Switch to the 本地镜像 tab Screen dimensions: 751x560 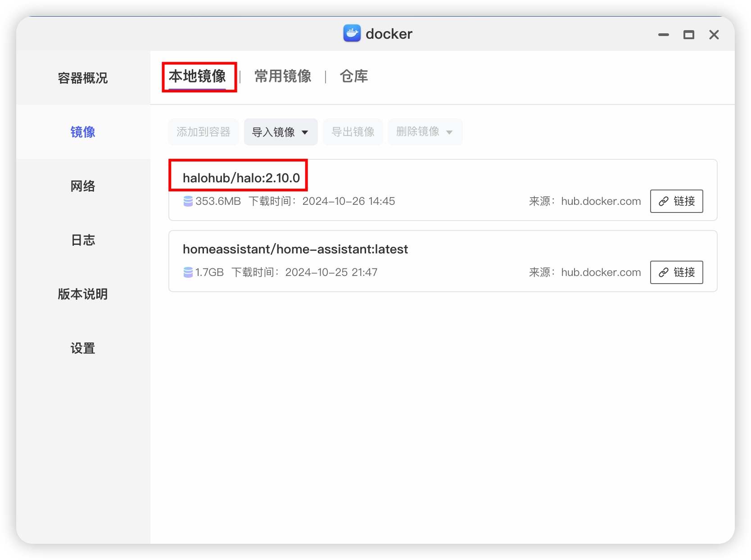point(197,76)
